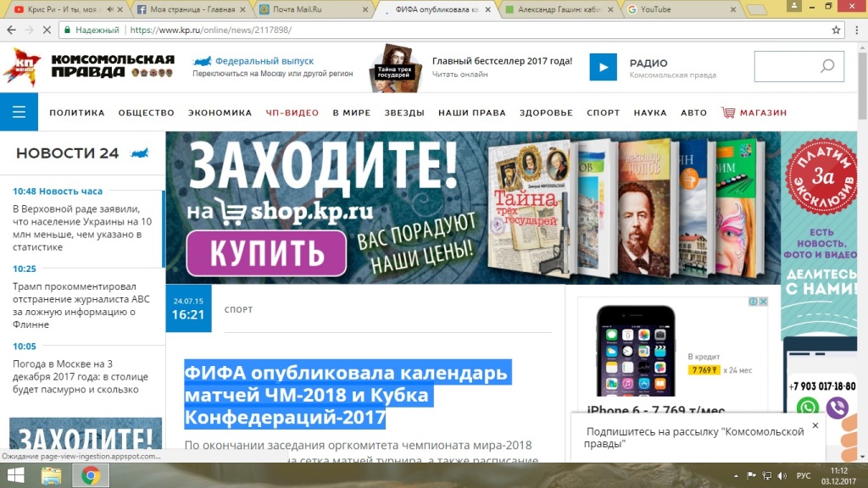Mute the audio speaker icon on first tab

(x=109, y=9)
